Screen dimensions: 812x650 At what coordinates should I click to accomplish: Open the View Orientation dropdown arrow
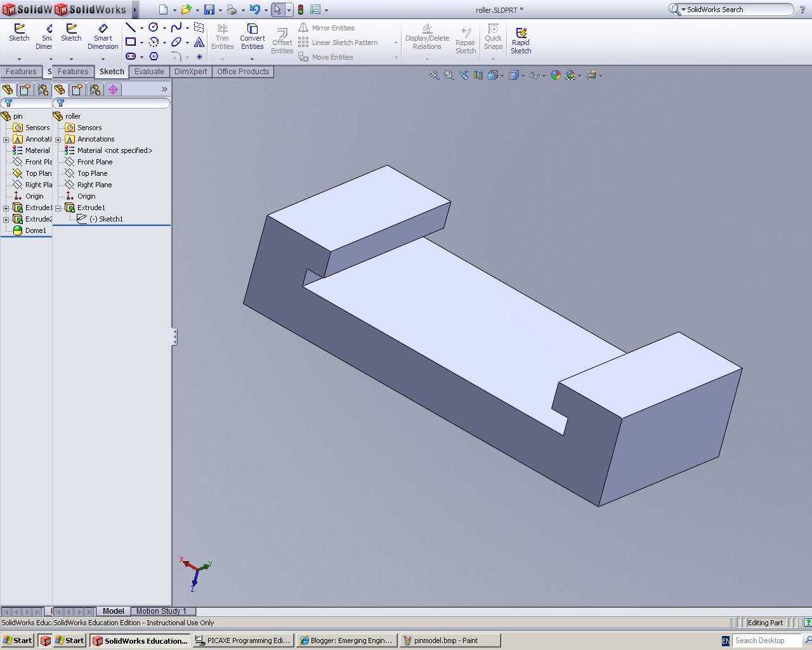[502, 75]
